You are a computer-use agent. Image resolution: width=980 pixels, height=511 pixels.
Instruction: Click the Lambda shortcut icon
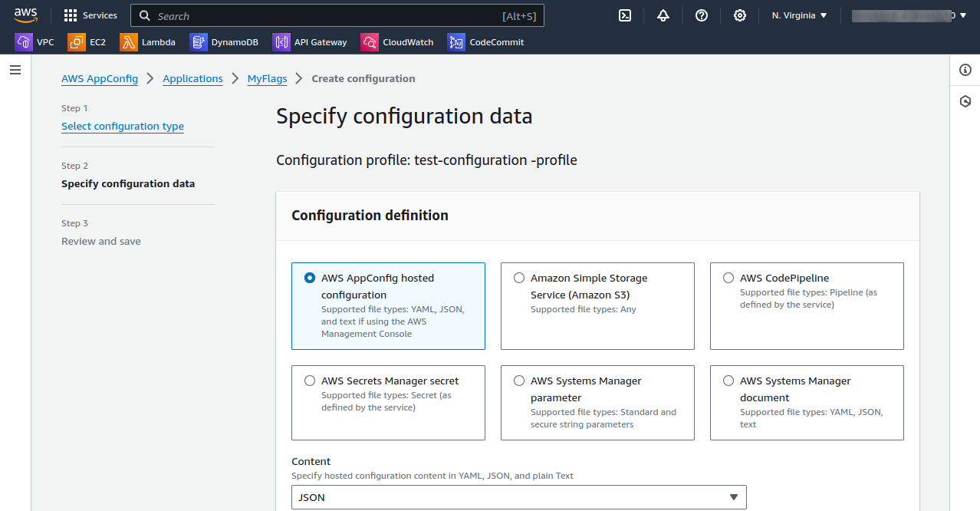(x=129, y=42)
